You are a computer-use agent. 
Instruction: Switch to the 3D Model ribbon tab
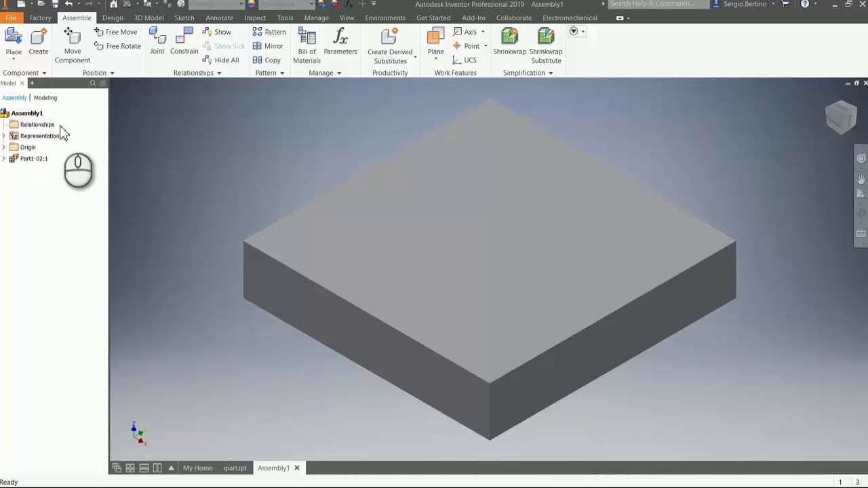tap(149, 18)
